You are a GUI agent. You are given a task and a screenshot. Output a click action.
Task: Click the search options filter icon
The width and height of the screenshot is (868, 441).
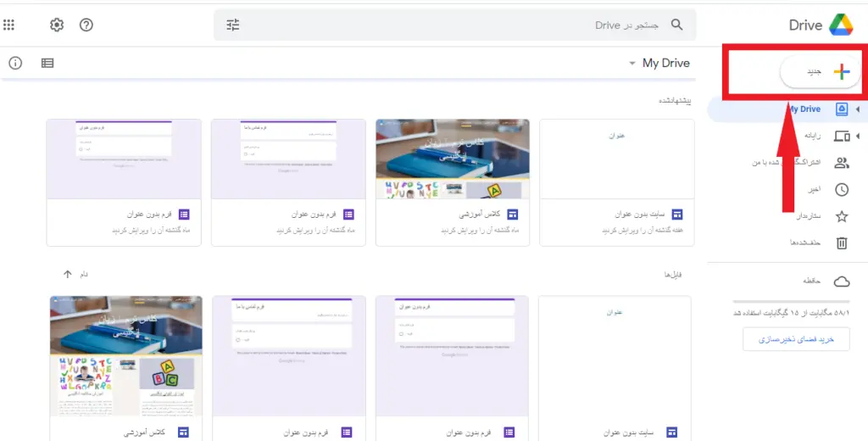(x=233, y=25)
